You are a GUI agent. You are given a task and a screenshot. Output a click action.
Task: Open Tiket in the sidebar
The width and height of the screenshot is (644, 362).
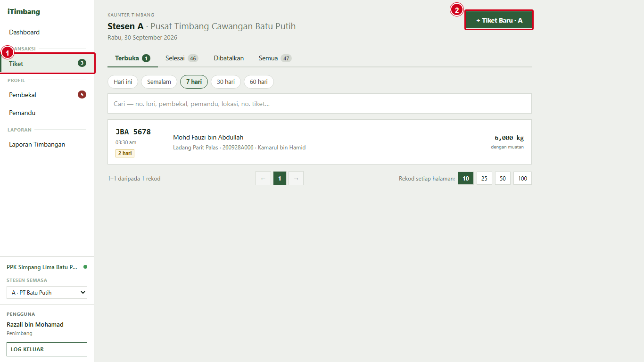point(47,63)
